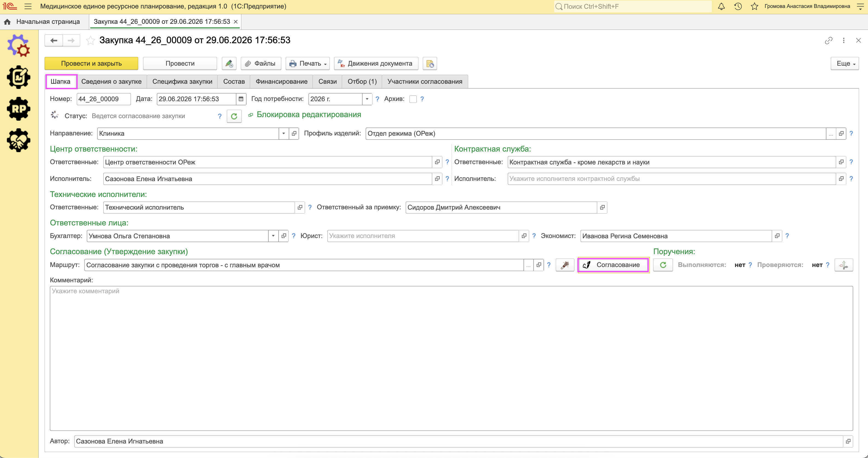Open help question mark beside Архив
The width and height of the screenshot is (868, 458).
point(422,99)
